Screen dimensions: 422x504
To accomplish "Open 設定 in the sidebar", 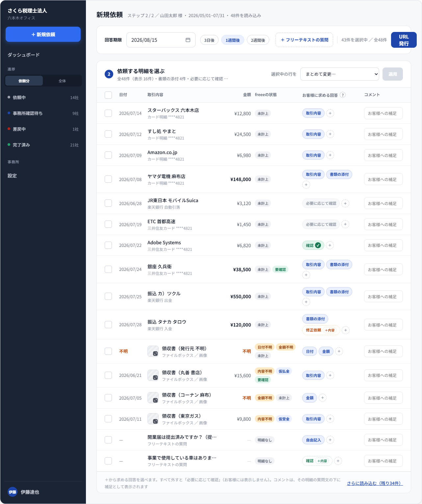I will (x=12, y=176).
